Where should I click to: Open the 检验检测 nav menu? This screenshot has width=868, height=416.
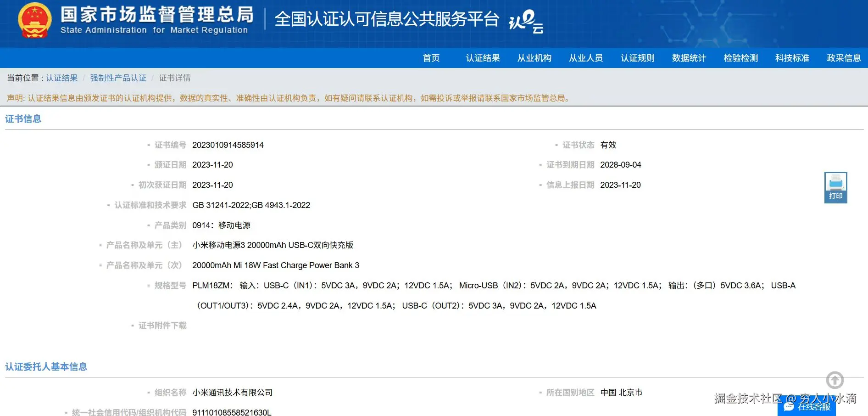741,58
